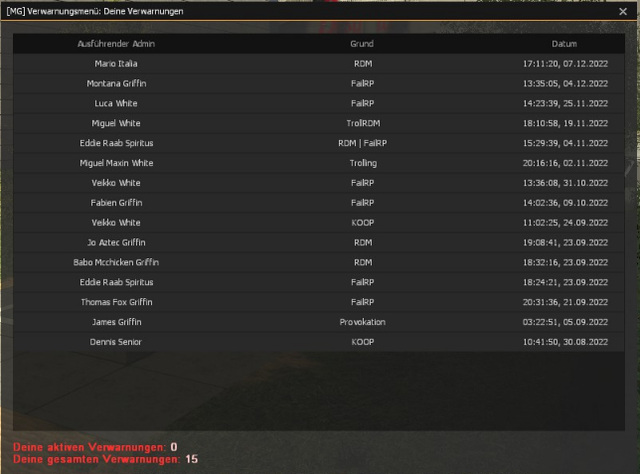Click date '13:36:08, 31.10.2022'

(565, 183)
